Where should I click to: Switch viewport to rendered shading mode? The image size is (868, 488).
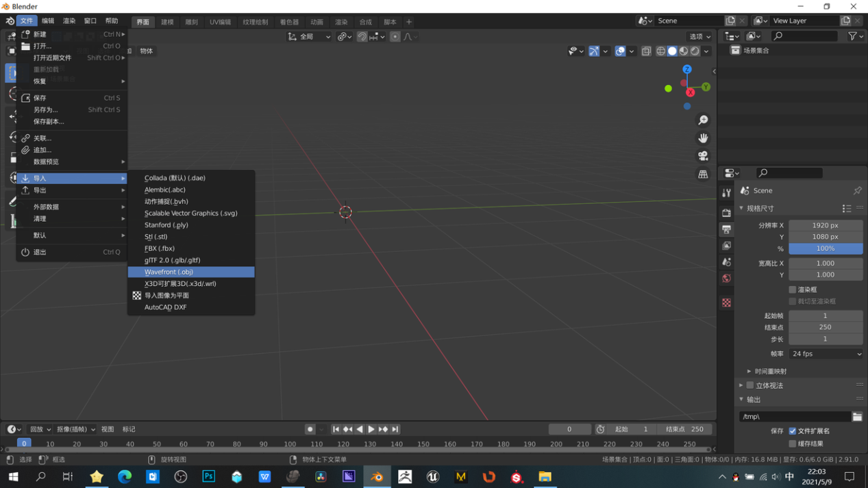[x=694, y=51]
